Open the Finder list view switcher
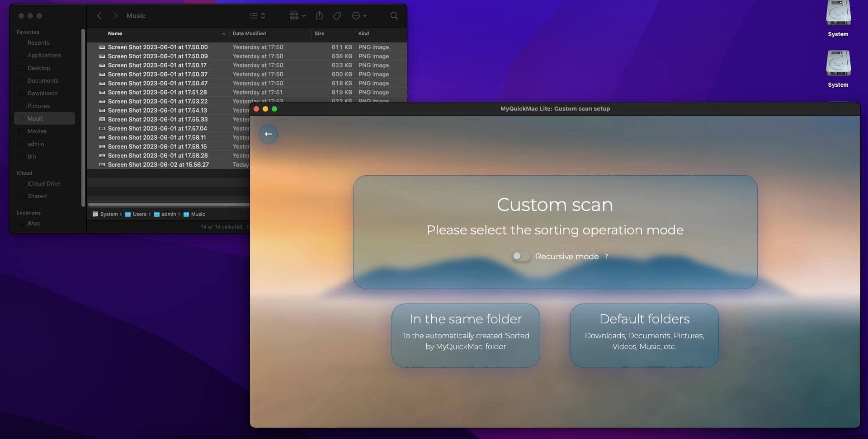The height and width of the screenshot is (439, 868). click(x=257, y=16)
